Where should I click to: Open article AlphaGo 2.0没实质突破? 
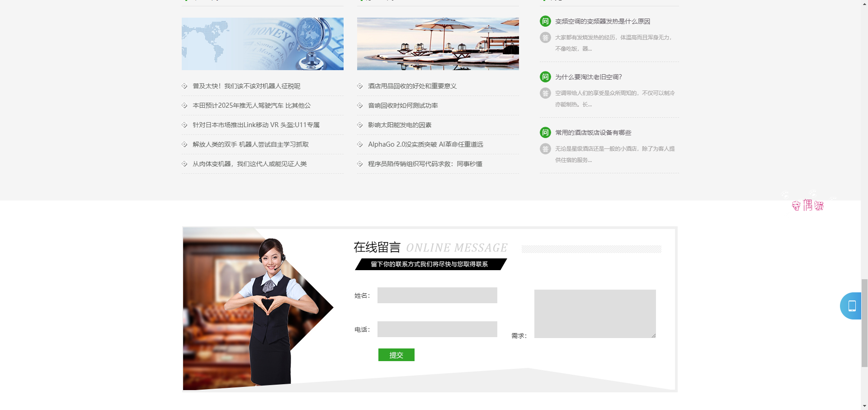(425, 144)
